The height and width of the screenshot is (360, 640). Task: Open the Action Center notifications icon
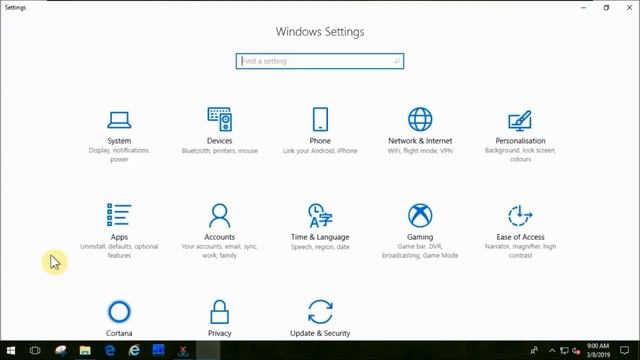624,350
